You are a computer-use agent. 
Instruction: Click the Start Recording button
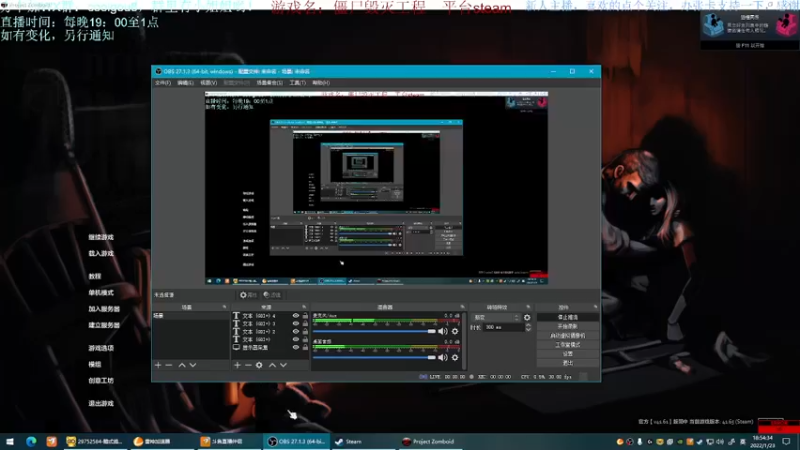pyautogui.click(x=567, y=327)
